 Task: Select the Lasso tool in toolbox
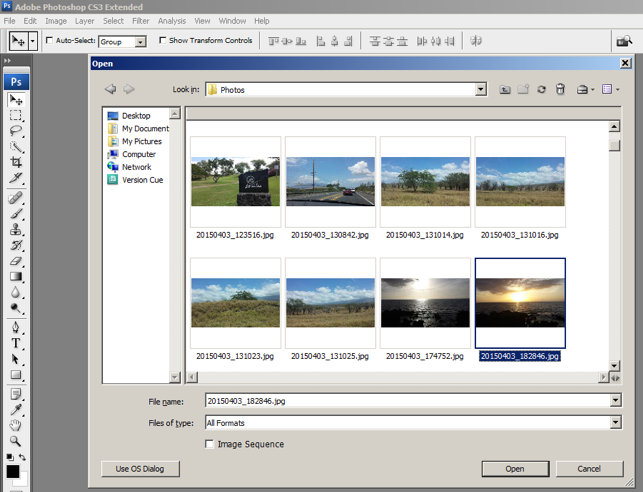click(x=16, y=131)
